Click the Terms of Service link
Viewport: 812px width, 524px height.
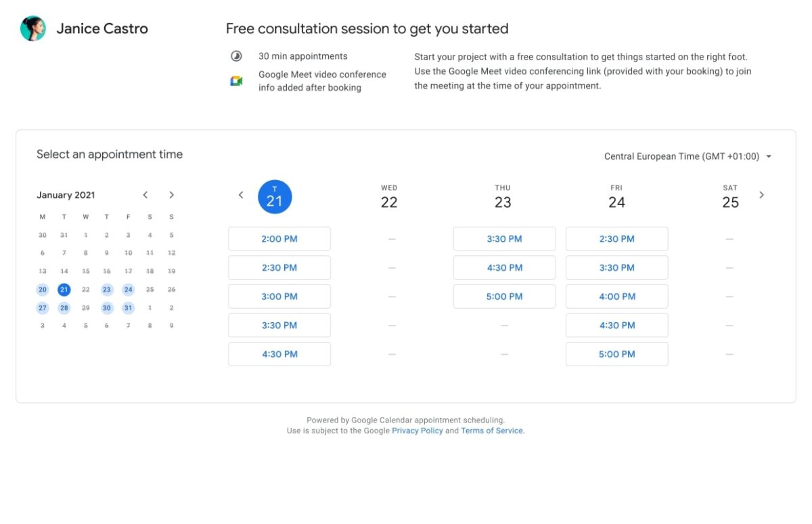coord(492,431)
